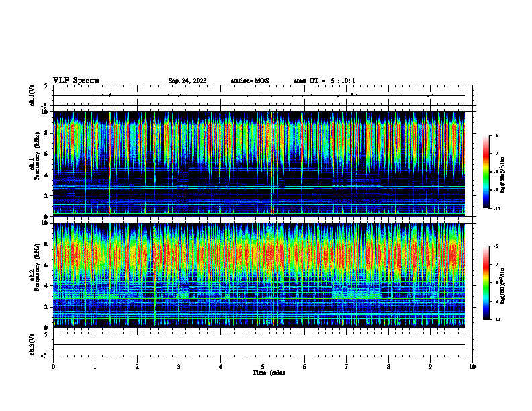The image size is (532, 411).
Task: Select the "start UT = 5 :10: 1" text
Action: pyautogui.click(x=324, y=81)
